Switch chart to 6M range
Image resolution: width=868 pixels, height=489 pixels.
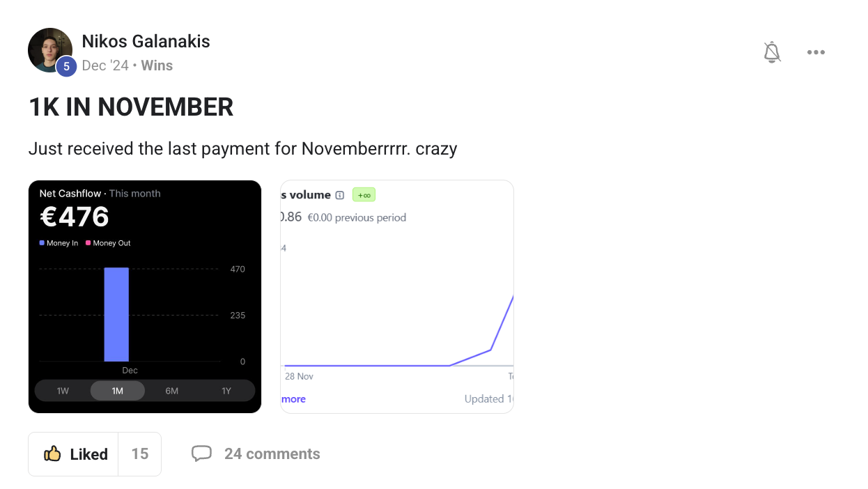(x=172, y=391)
